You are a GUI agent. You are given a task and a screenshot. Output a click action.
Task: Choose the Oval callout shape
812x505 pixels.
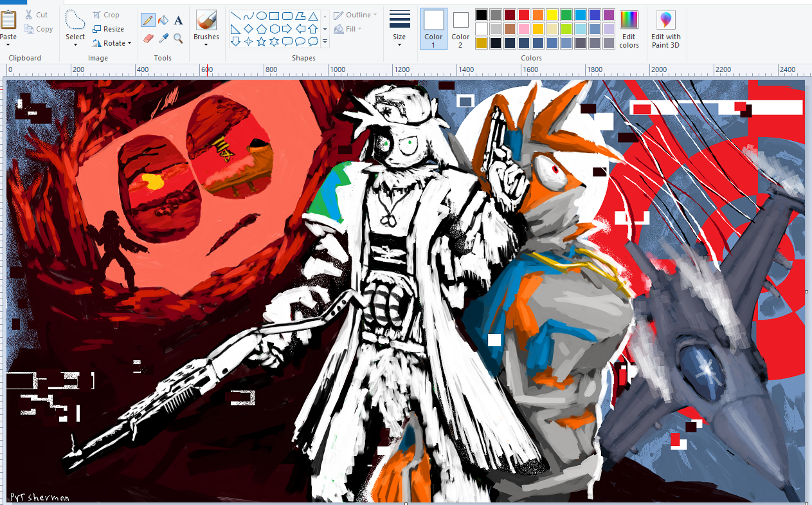coord(300,42)
